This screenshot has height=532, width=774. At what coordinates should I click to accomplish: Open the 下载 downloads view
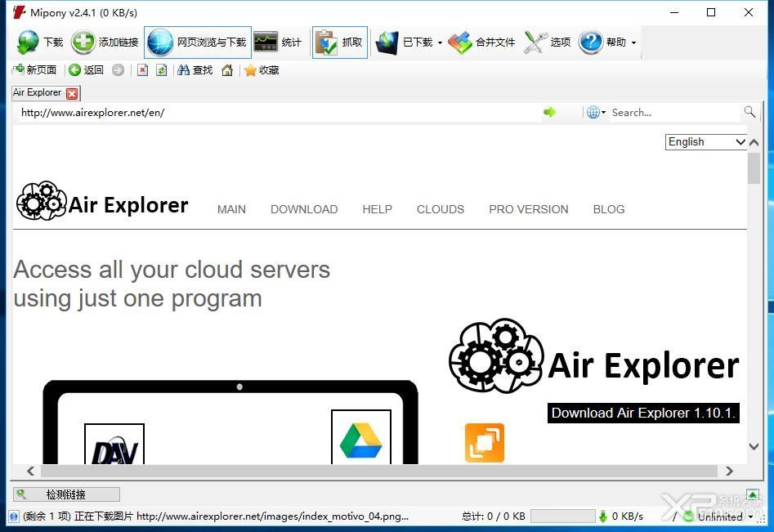[41, 42]
